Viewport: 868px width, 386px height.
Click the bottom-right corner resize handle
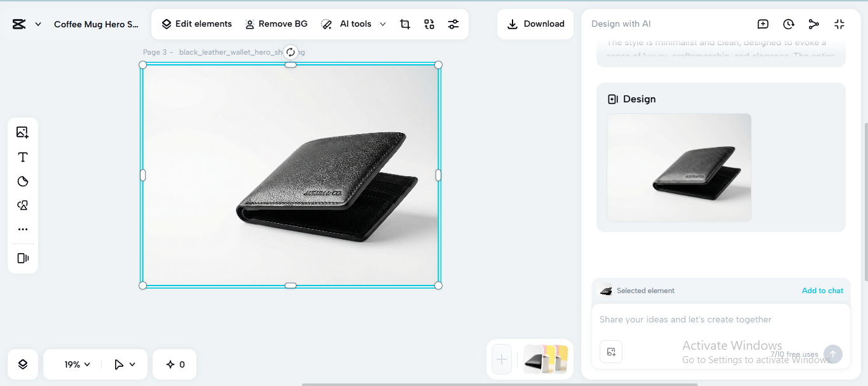[438, 286]
